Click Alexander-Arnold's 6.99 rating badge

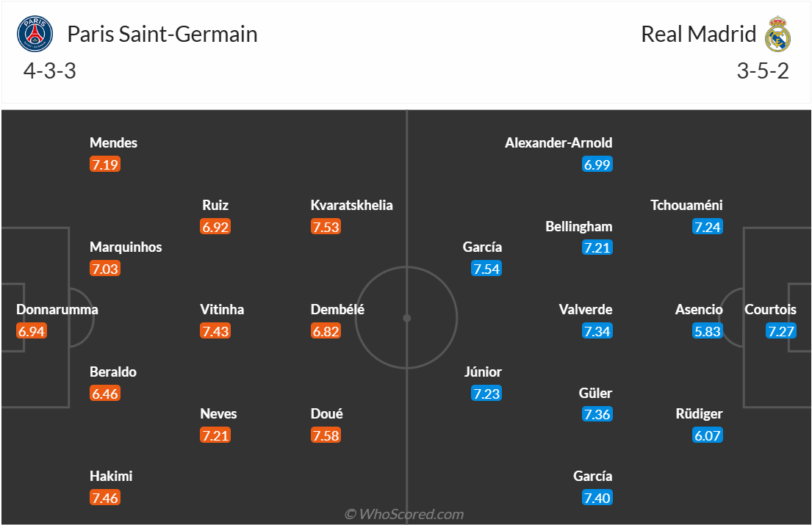pyautogui.click(x=597, y=164)
